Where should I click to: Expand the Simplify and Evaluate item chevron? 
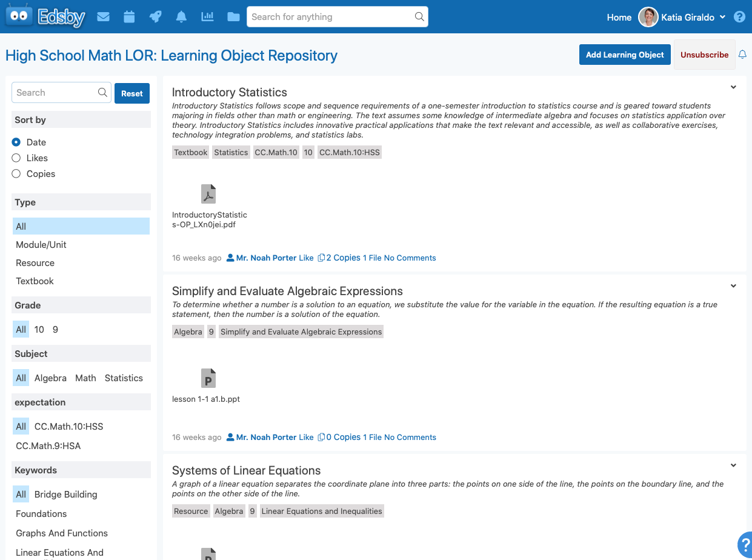pyautogui.click(x=733, y=286)
